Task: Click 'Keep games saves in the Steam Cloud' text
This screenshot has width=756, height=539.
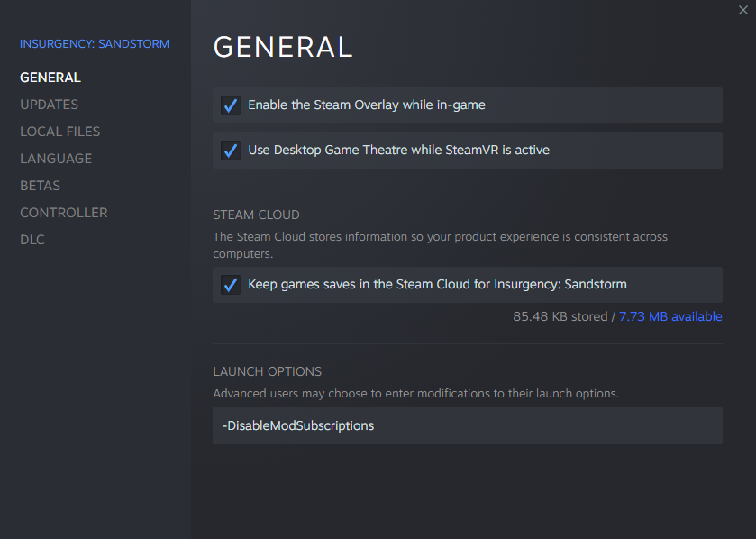Action: (437, 285)
